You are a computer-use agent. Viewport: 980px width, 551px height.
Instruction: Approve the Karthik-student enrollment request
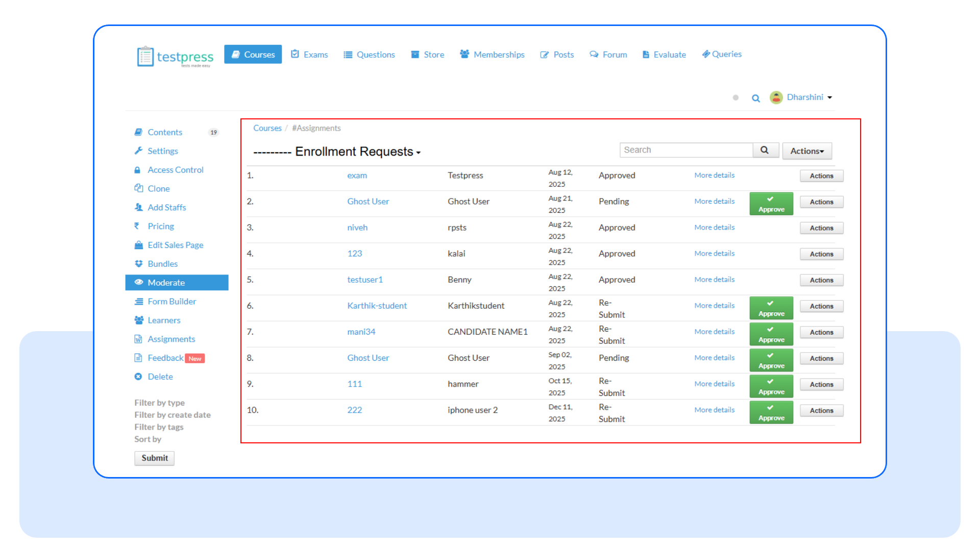pyautogui.click(x=771, y=308)
